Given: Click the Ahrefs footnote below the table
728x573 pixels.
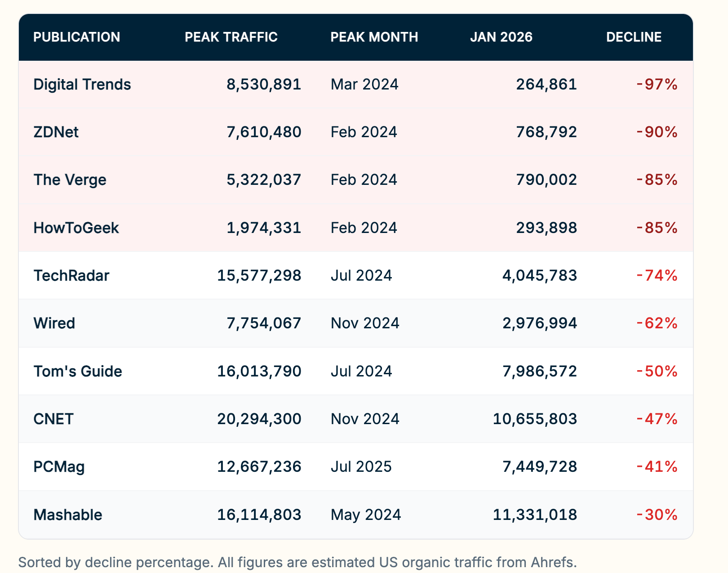Looking at the screenshot, I should (297, 563).
